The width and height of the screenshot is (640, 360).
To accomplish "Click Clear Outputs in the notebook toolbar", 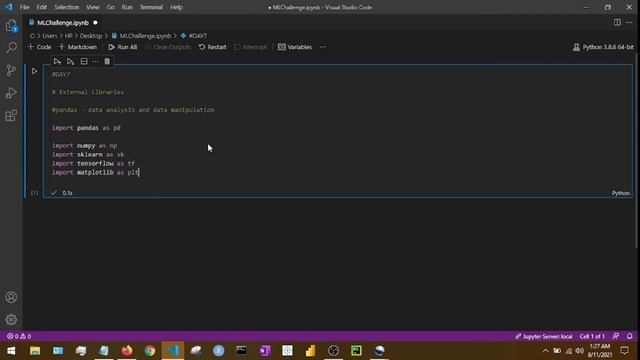I will click(x=168, y=47).
